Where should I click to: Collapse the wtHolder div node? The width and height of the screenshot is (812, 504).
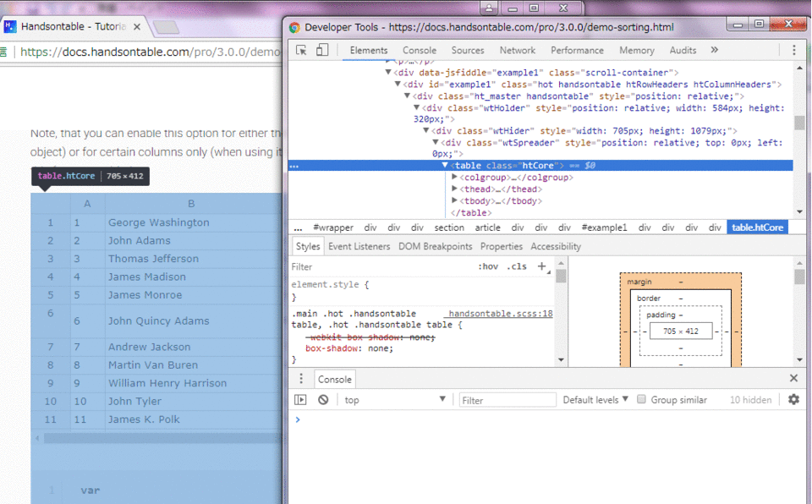coord(416,107)
